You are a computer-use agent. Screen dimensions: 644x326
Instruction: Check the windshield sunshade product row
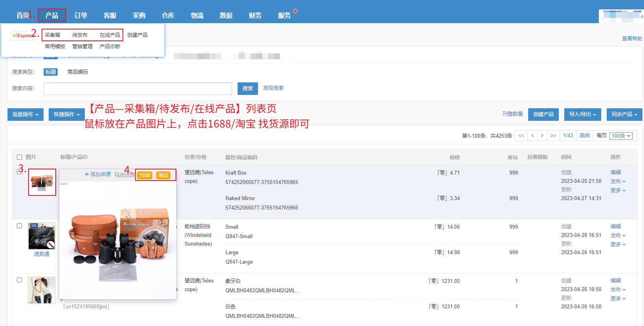(19, 226)
